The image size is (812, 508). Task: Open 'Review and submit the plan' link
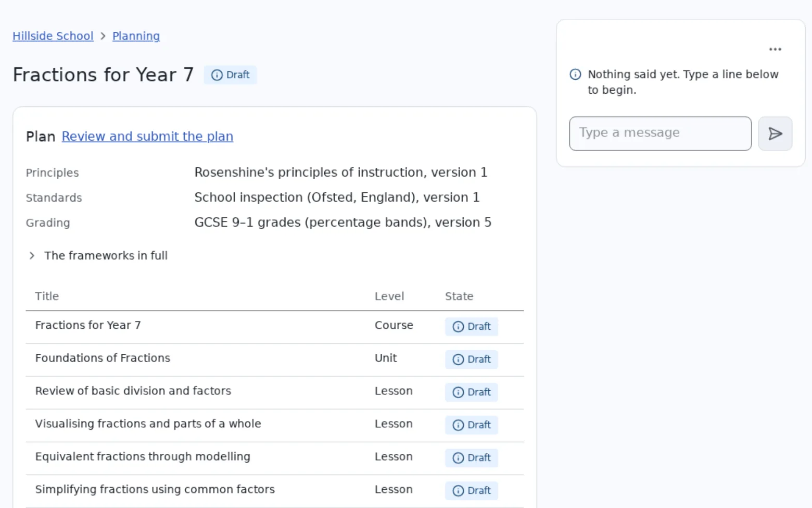coord(147,137)
